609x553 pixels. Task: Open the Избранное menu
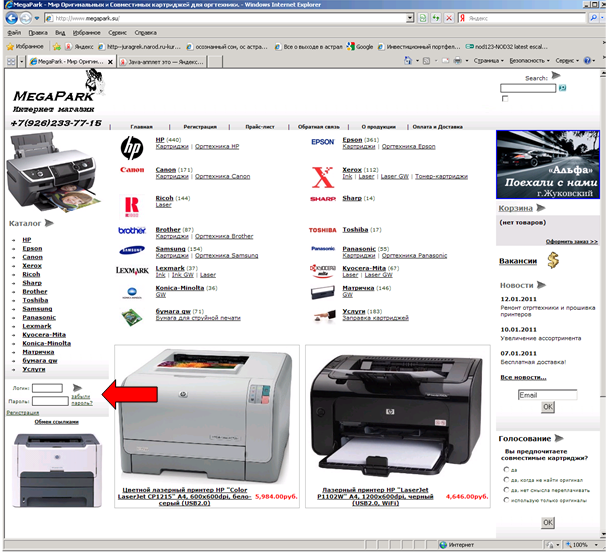click(x=87, y=33)
